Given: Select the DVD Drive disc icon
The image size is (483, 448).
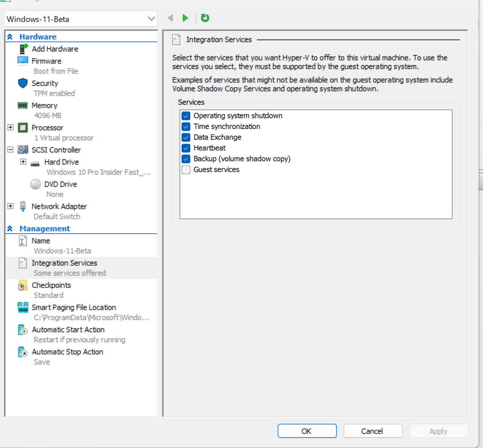Looking at the screenshot, I should [x=35, y=184].
